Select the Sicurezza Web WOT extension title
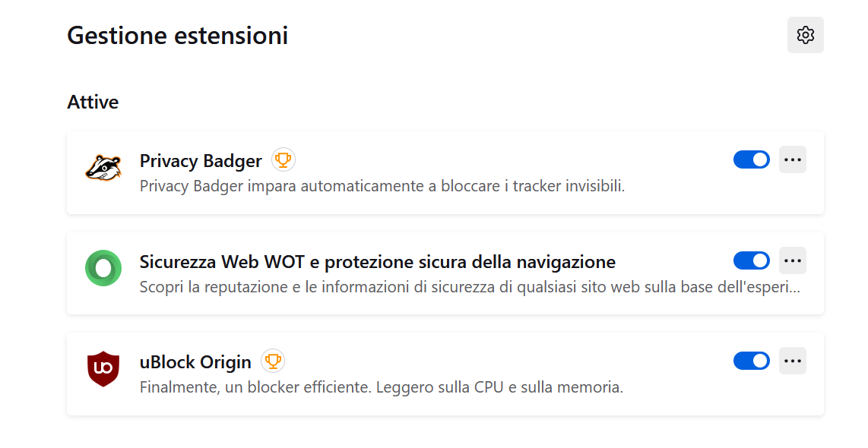 click(x=378, y=262)
